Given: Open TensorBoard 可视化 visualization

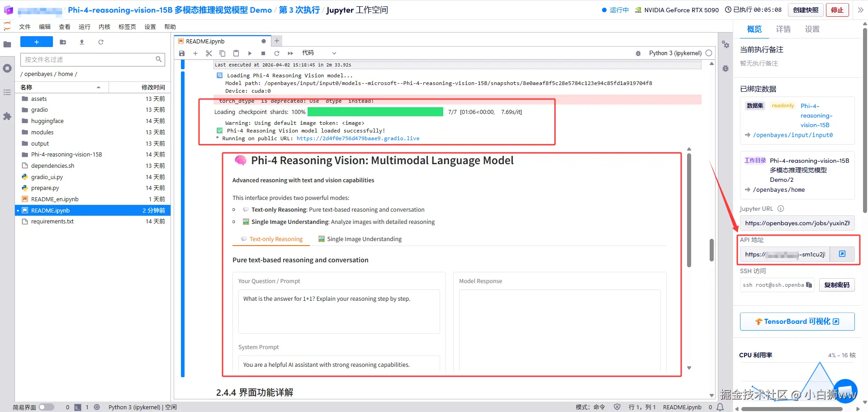Looking at the screenshot, I should (x=797, y=322).
